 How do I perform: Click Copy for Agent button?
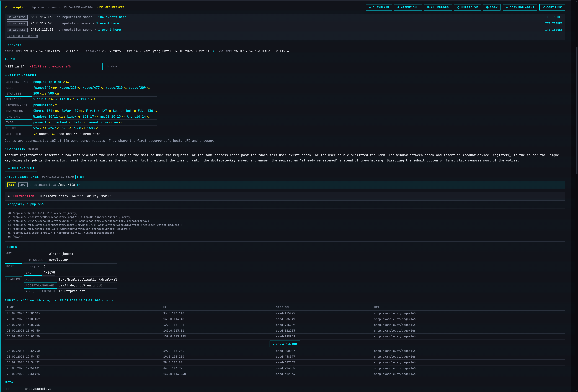(520, 7)
